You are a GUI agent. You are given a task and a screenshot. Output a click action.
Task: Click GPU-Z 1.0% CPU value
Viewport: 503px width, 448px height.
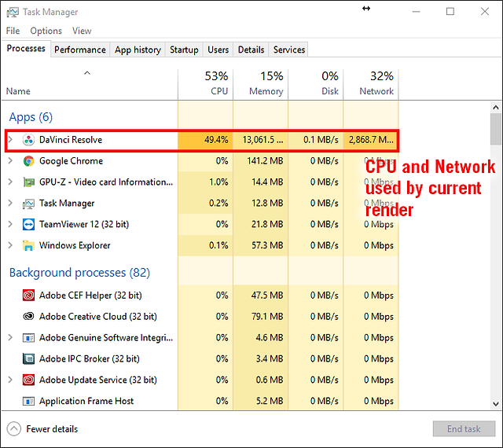point(218,182)
